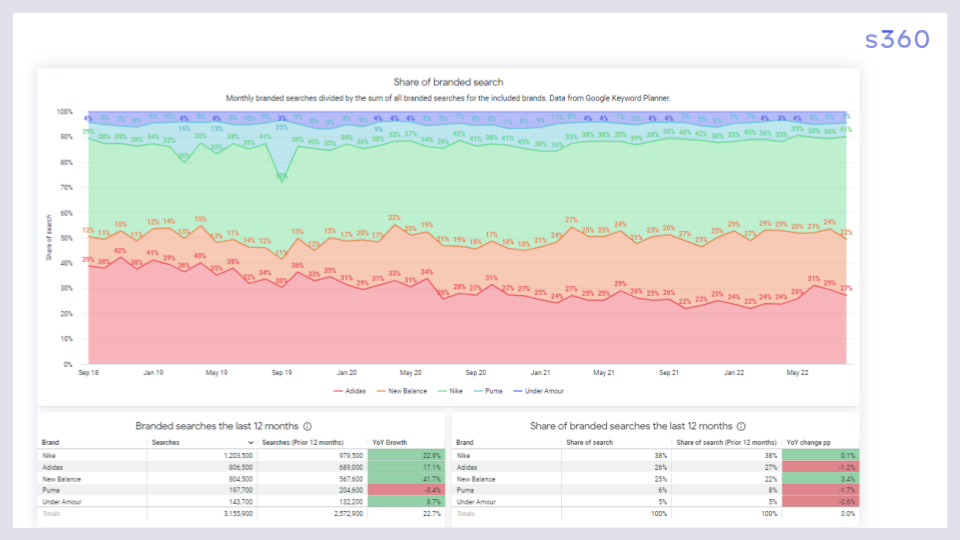This screenshot has width=960, height=540.
Task: Click Adidas YoY change pp cell -1.2%
Action: click(820, 468)
